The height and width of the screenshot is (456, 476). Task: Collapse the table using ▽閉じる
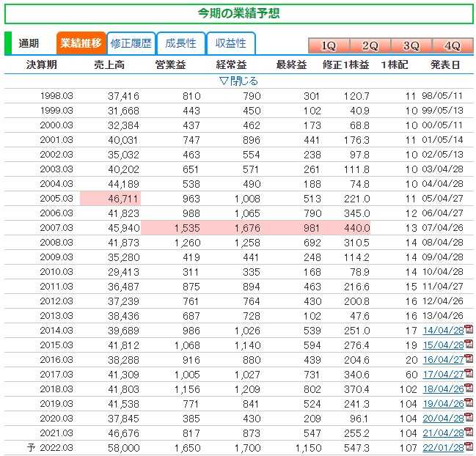tap(238, 81)
